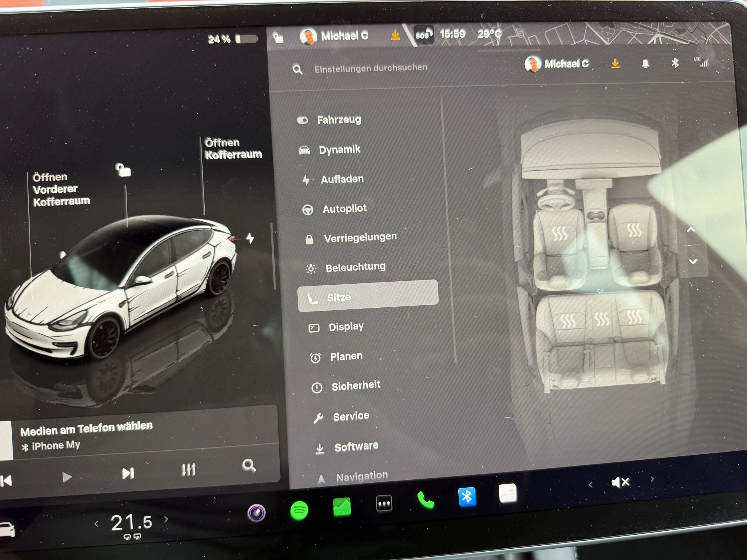This screenshot has height=560, width=747.
Task: Open the Aufladen settings menu
Action: [333, 179]
